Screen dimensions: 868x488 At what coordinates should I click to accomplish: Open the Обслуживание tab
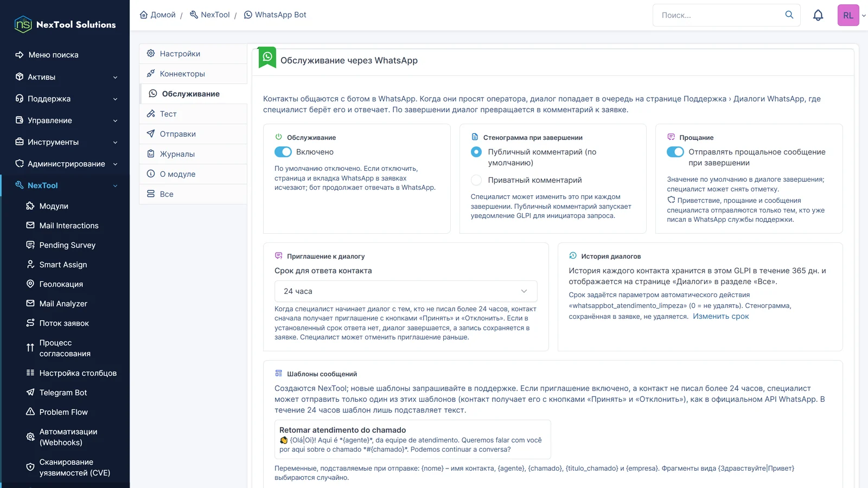(x=193, y=94)
